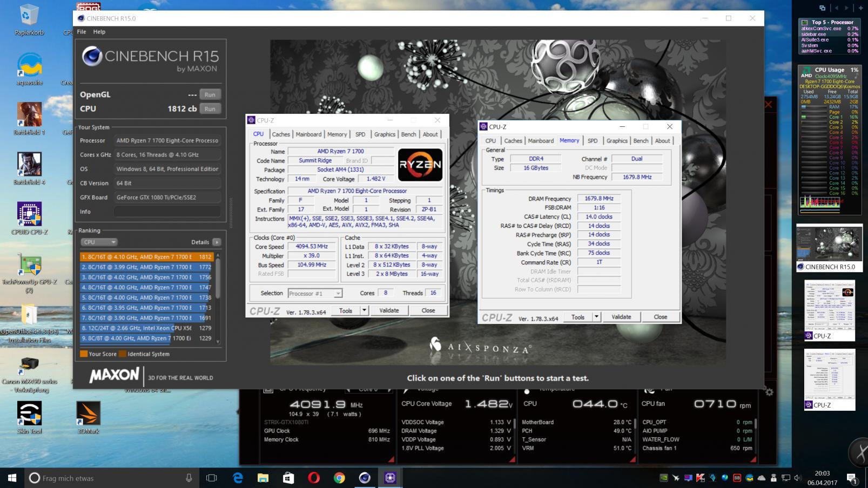Screen dimensions: 868x488
Task: Select the CINEBENCH R15.0 window thumbnail
Action: (x=829, y=248)
